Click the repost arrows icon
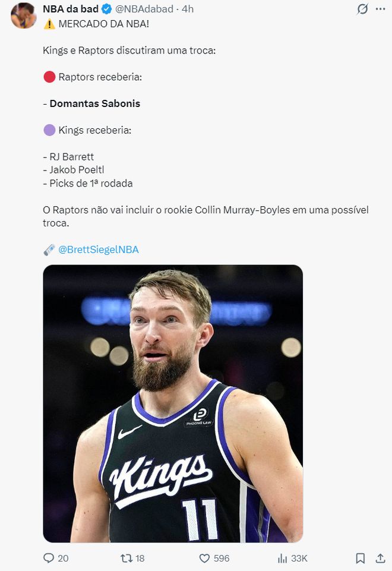The height and width of the screenshot is (571, 392). pos(126,558)
